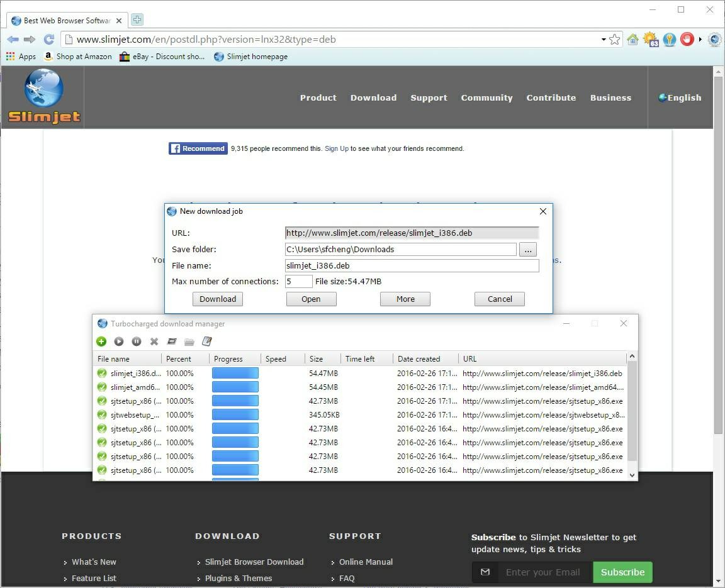
Task: Click the start/resume download play icon
Action: pos(119,341)
